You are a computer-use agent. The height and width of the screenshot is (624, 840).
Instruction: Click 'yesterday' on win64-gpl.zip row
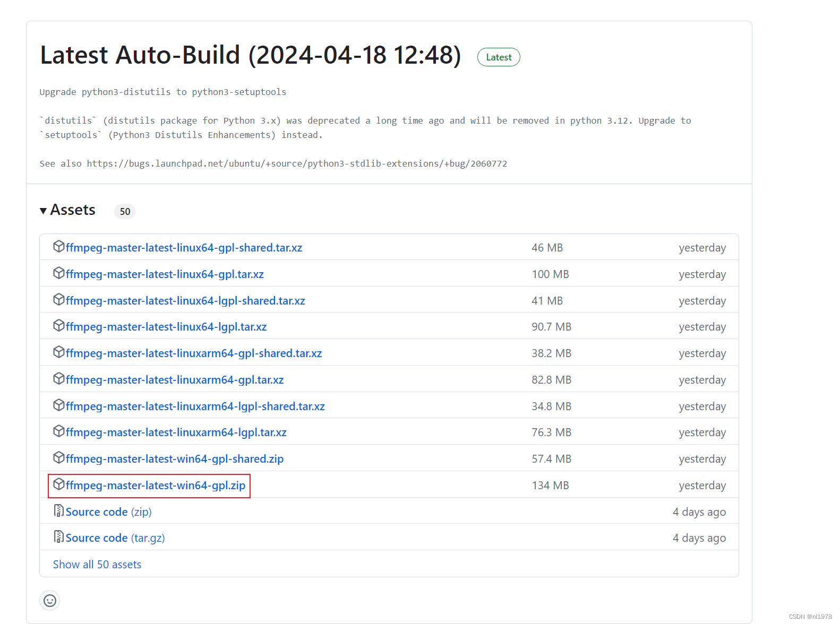click(x=702, y=486)
